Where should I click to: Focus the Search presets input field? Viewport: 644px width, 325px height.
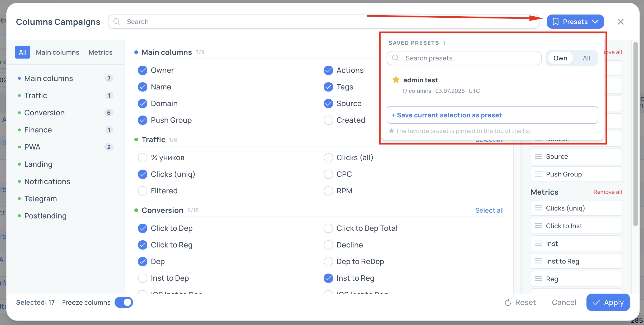pos(464,58)
